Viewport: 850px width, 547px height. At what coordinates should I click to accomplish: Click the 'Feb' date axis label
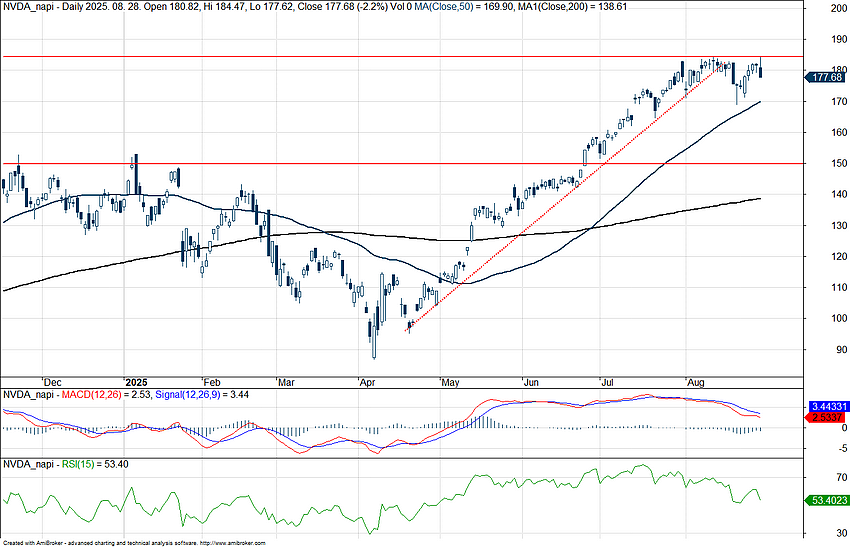coord(212,382)
